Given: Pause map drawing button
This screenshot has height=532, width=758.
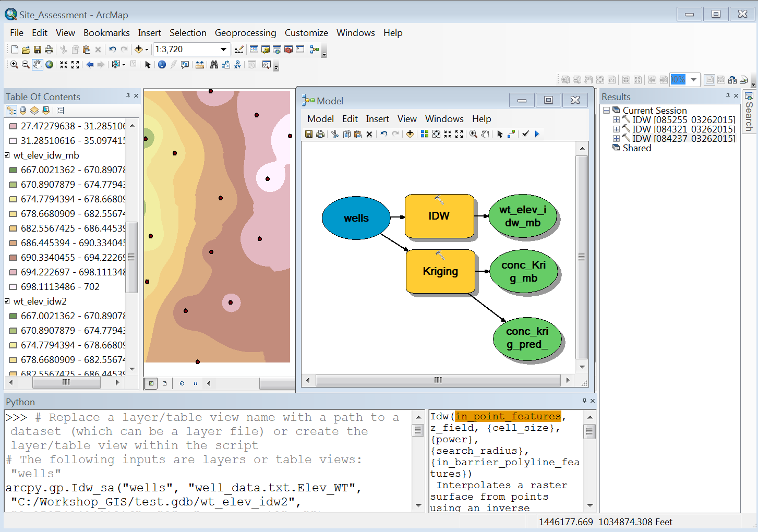Looking at the screenshot, I should click(196, 383).
